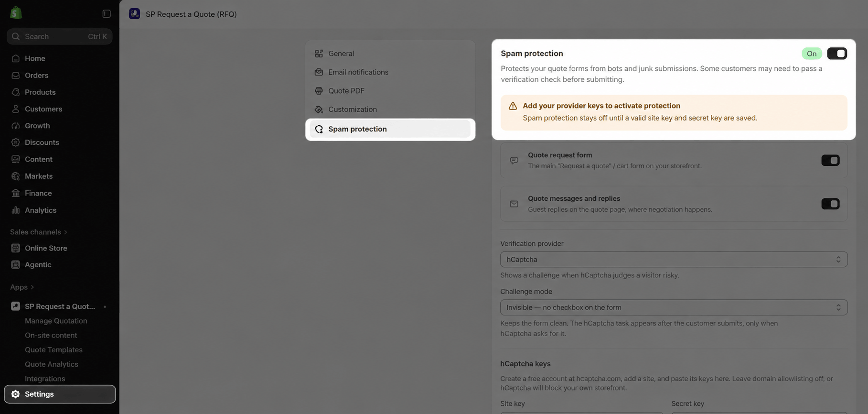The width and height of the screenshot is (868, 414).
Task: Click the Settings gear icon
Action: click(16, 394)
